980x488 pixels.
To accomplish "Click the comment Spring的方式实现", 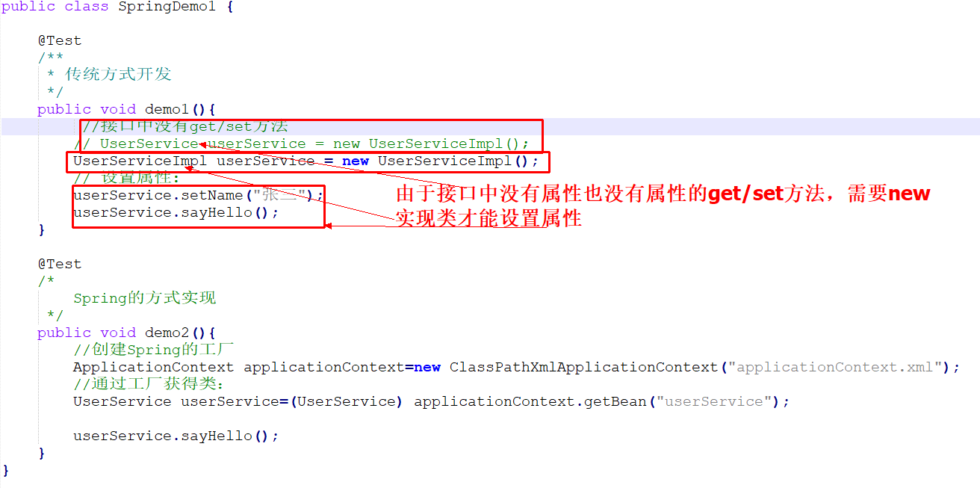I will [144, 298].
